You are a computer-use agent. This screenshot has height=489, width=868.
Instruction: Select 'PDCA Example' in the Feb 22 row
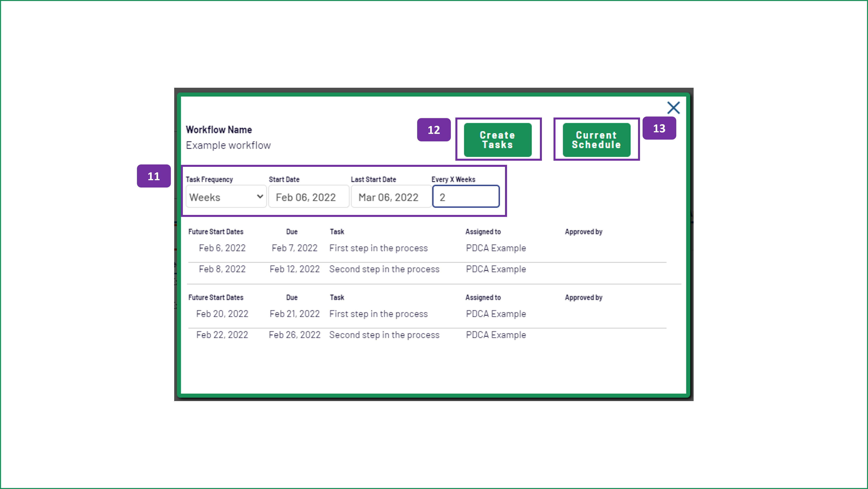click(x=496, y=335)
